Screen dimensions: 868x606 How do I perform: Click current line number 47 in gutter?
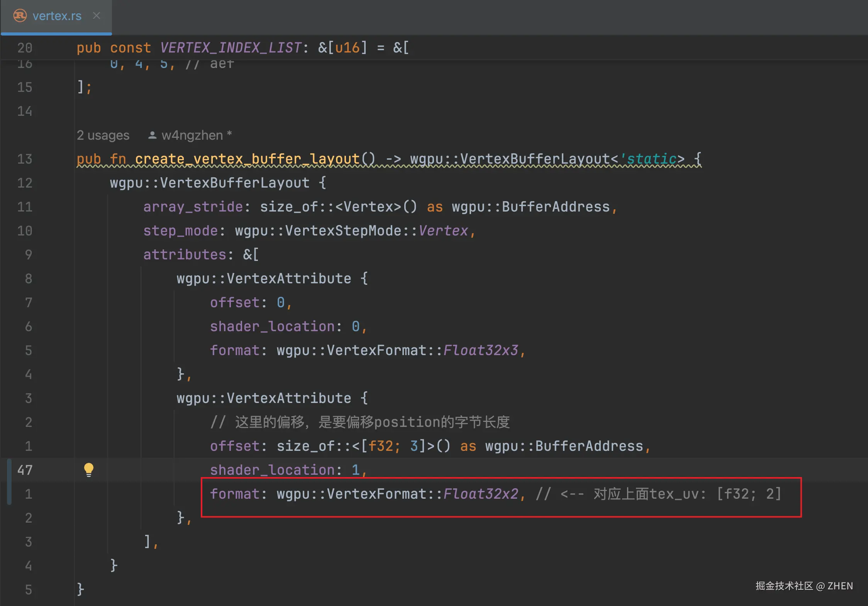(x=25, y=470)
